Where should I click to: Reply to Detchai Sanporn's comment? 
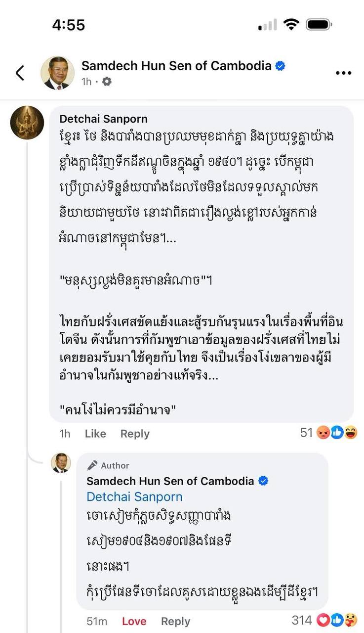click(x=135, y=434)
